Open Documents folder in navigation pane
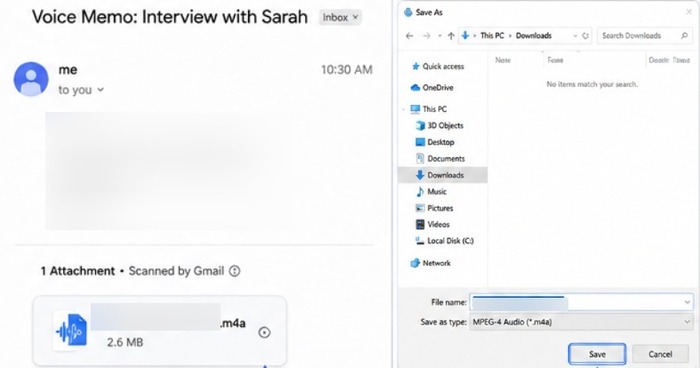This screenshot has height=368, width=700. tap(440, 159)
